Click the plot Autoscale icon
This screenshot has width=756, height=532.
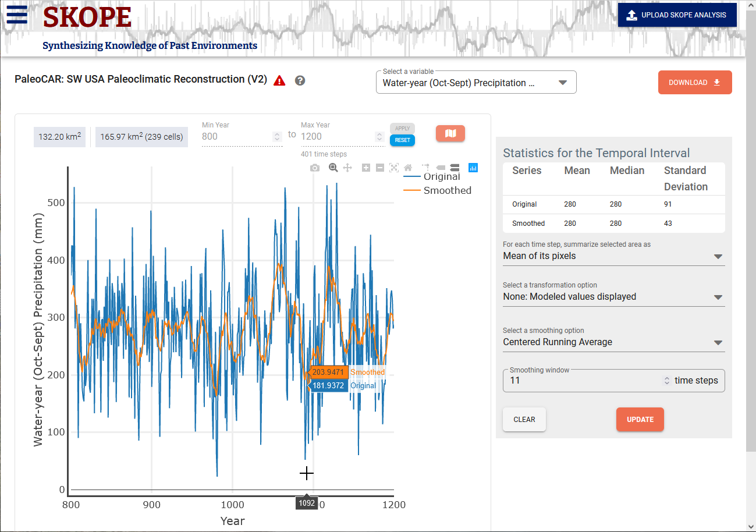(394, 168)
